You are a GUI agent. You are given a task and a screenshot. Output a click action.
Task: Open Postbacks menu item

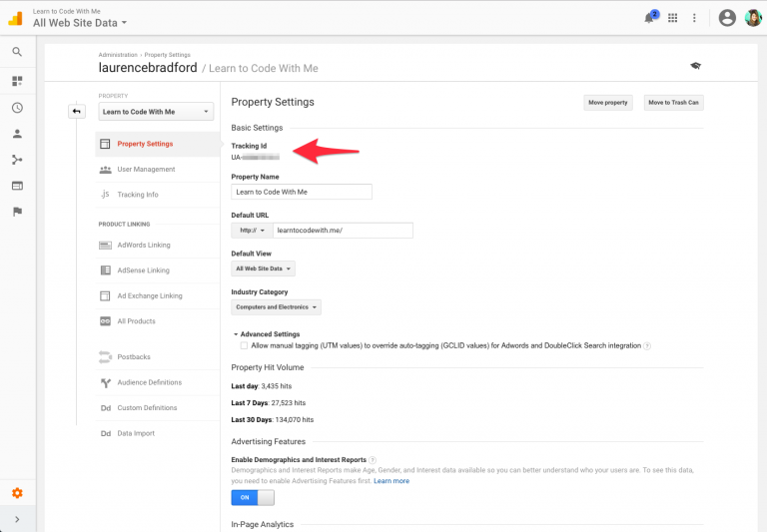[157, 357]
